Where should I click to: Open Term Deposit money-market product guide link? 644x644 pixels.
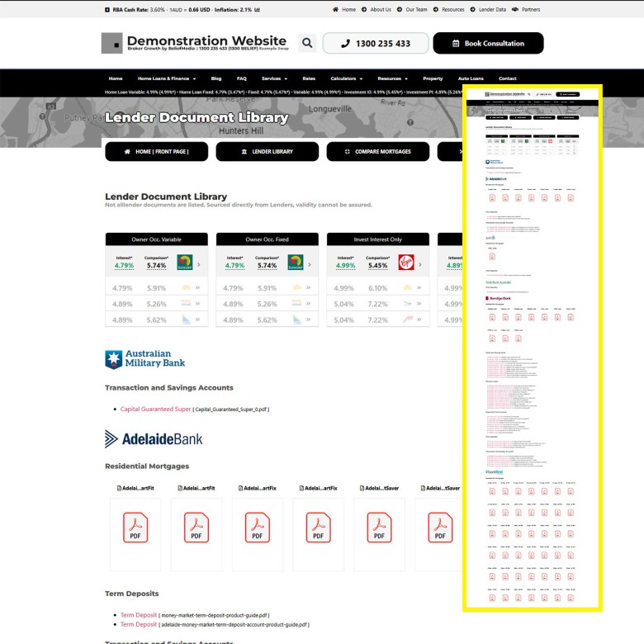point(139,615)
